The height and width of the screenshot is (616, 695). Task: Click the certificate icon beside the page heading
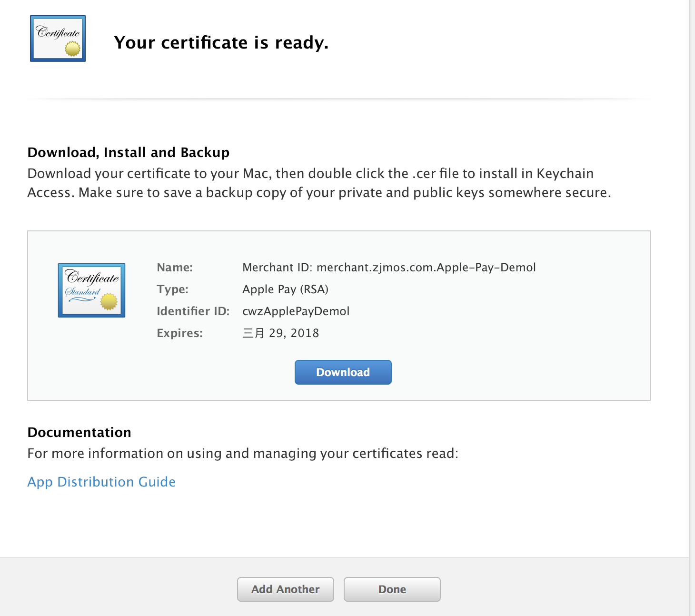point(58,39)
